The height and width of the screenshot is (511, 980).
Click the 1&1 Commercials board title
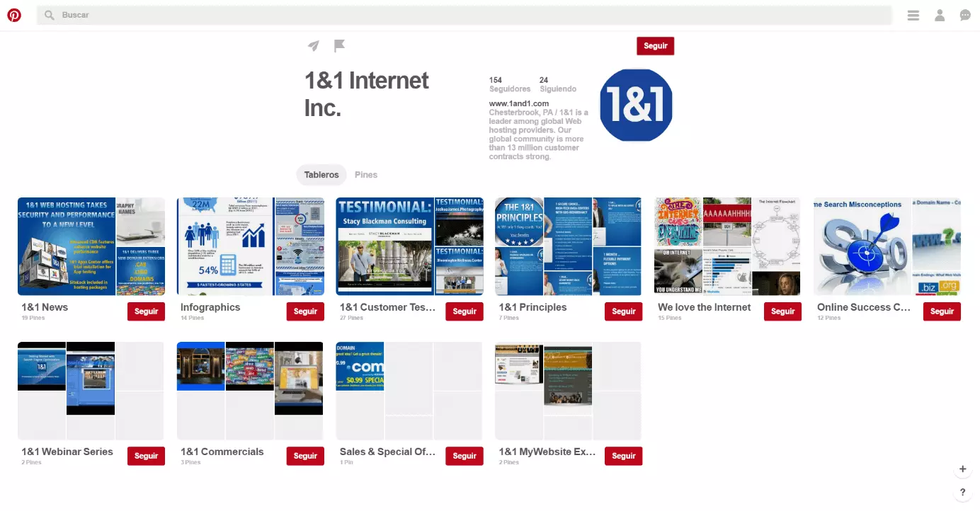(222, 452)
